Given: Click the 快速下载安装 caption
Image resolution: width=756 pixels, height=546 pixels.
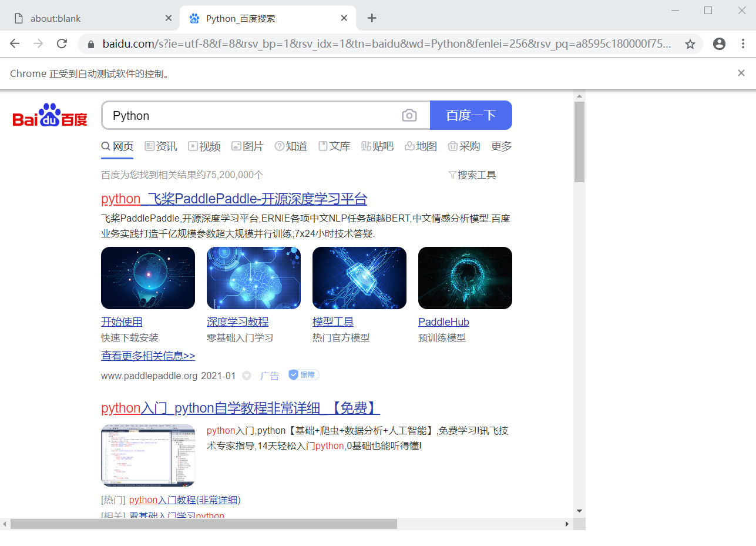Looking at the screenshot, I should [130, 337].
